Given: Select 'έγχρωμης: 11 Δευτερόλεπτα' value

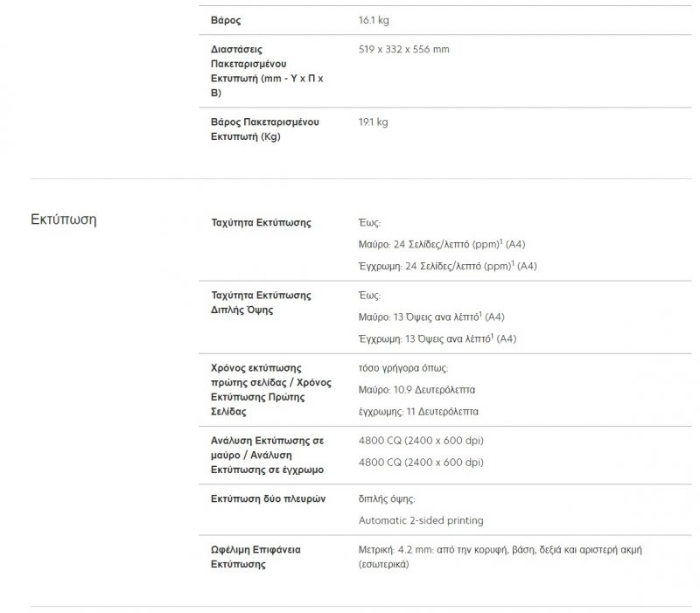Looking at the screenshot, I should [418, 411].
